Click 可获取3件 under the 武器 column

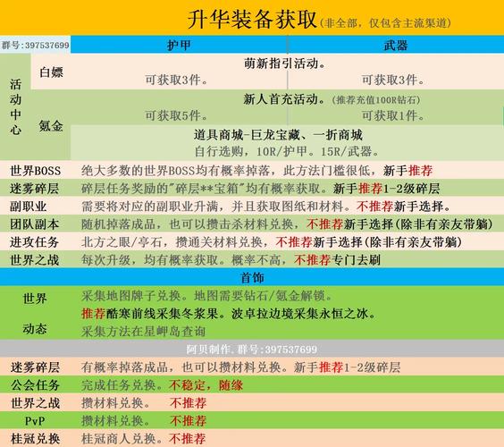pyautogui.click(x=392, y=80)
